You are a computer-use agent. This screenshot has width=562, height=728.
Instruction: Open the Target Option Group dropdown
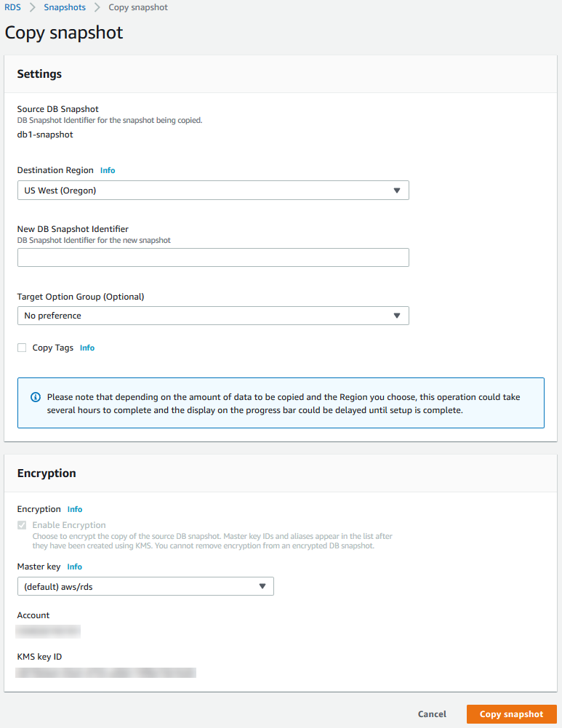point(213,316)
